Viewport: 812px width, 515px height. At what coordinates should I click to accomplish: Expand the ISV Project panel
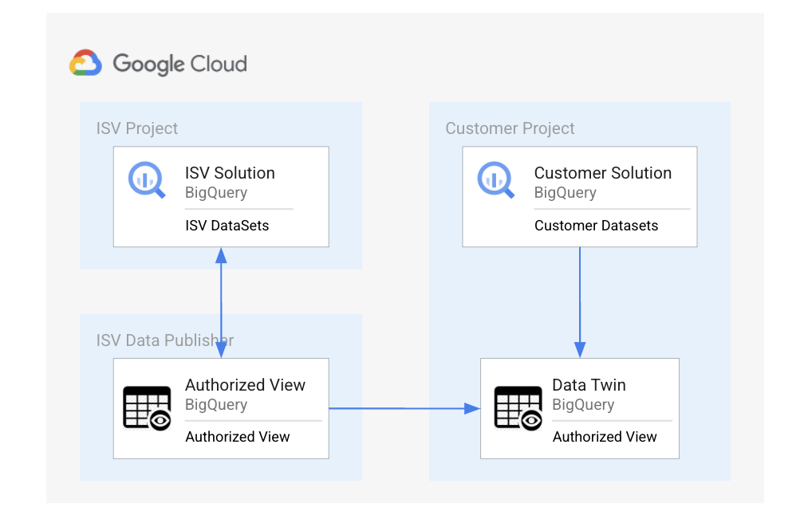(x=220, y=185)
